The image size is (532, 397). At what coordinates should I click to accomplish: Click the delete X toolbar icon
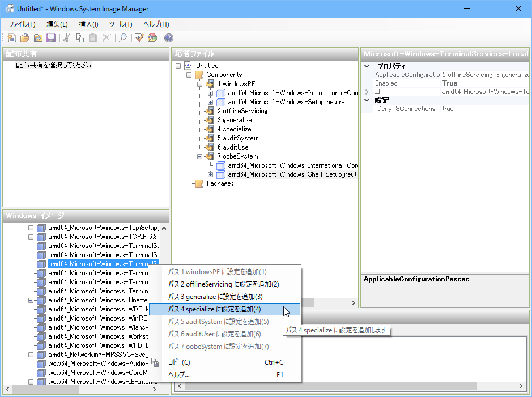pyautogui.click(x=106, y=38)
